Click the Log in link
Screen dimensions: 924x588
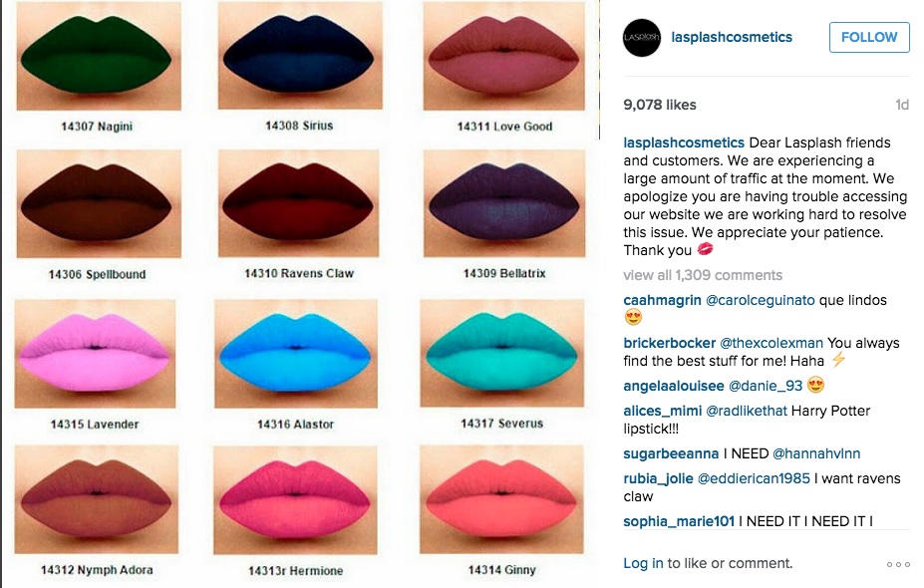point(643,563)
